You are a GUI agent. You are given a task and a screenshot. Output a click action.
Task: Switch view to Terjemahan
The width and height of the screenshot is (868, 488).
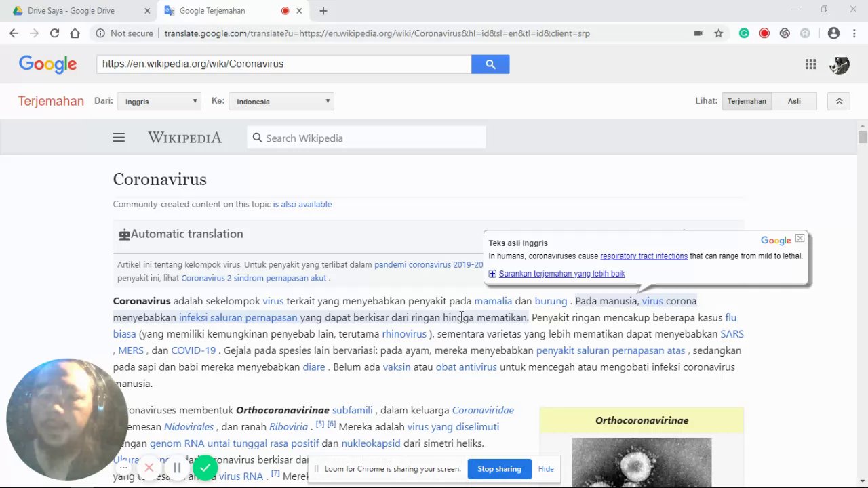[747, 101]
